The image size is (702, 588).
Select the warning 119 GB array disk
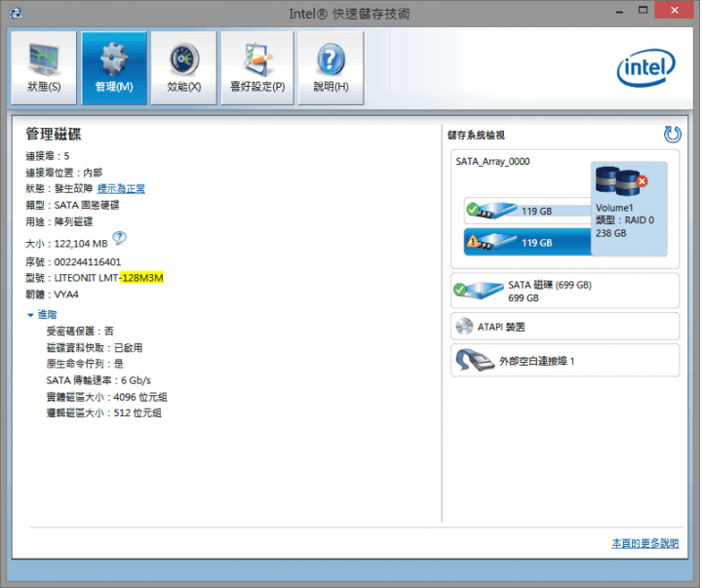(527, 242)
